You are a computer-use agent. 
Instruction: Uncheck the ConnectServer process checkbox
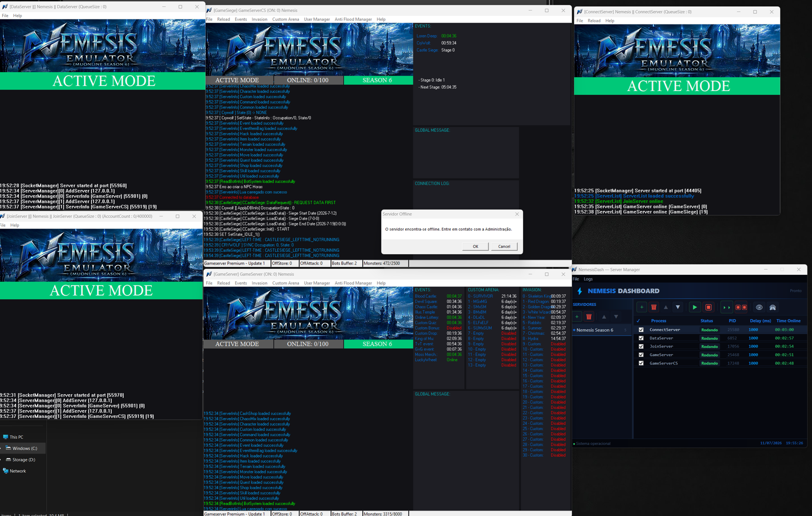point(641,330)
